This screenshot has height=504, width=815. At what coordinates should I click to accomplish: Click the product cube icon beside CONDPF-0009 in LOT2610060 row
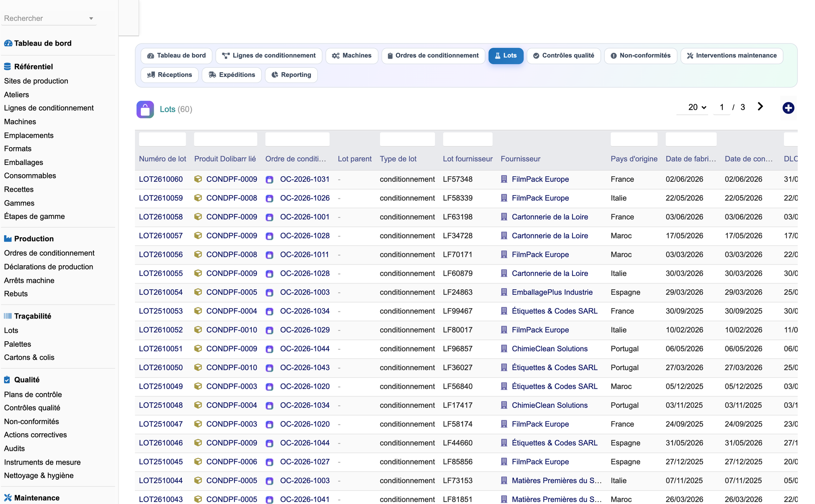(198, 179)
